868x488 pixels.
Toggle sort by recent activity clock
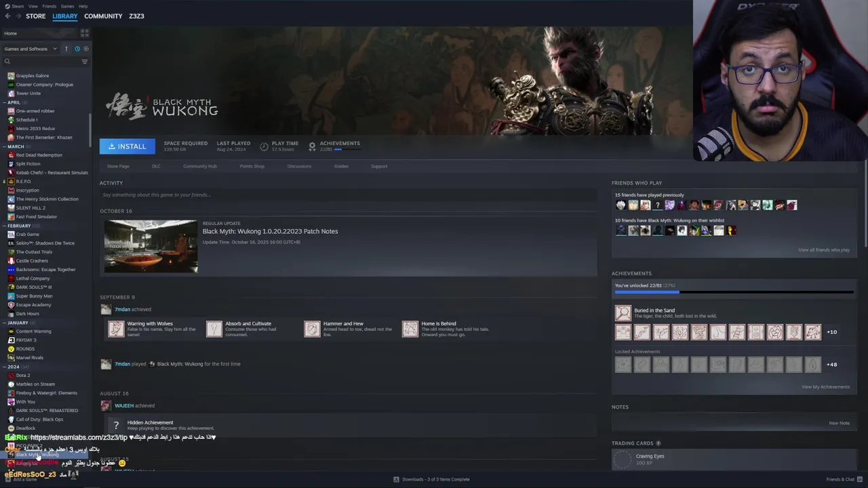tap(77, 49)
